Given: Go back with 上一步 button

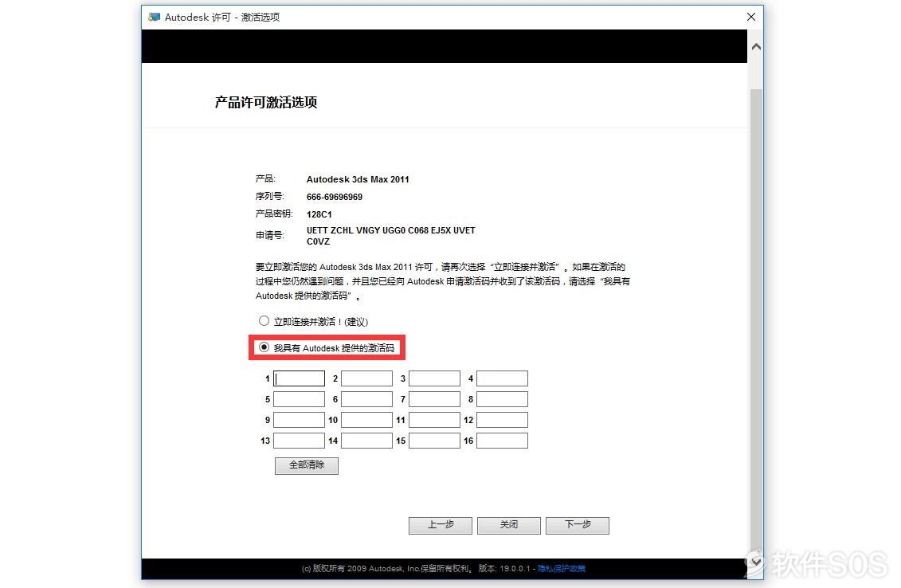Looking at the screenshot, I should 441,525.
